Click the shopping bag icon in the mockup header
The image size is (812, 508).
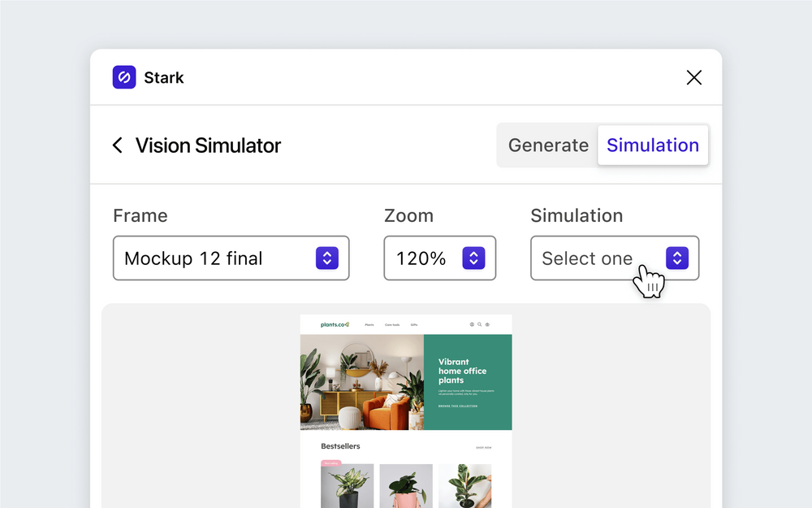pyautogui.click(x=487, y=323)
